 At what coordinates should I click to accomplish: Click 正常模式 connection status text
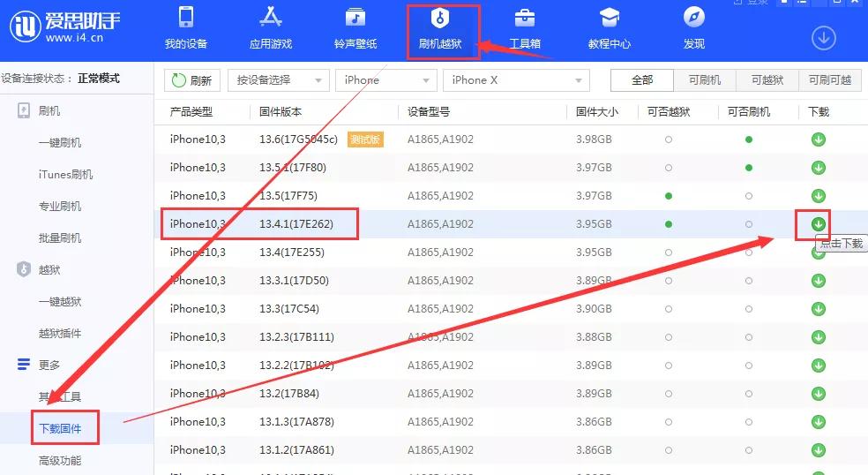tap(99, 79)
